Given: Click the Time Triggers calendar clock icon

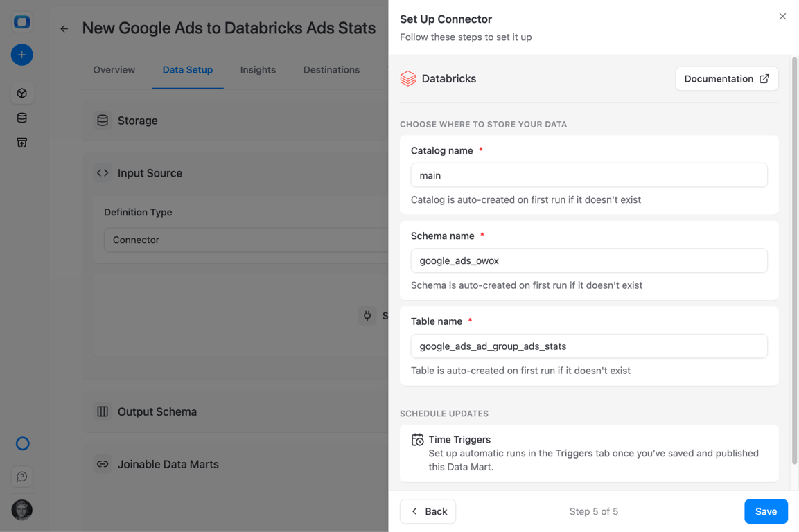Looking at the screenshot, I should point(417,440).
